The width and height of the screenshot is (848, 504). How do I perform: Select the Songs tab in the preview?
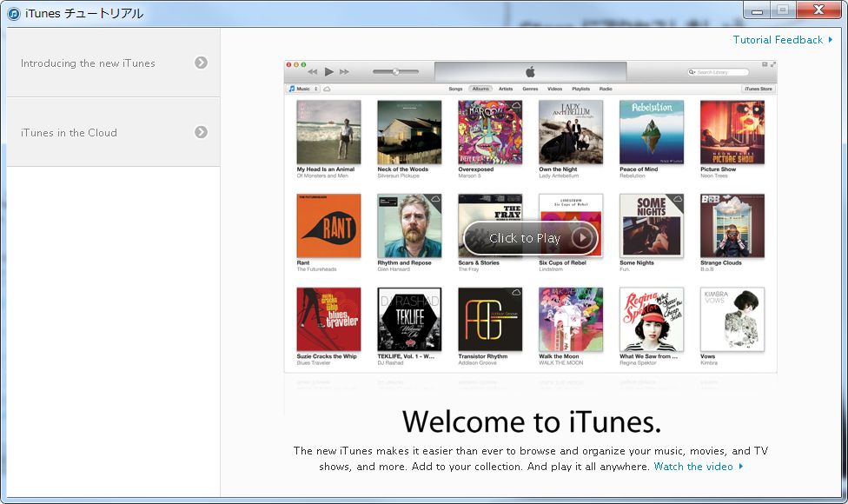pyautogui.click(x=455, y=89)
